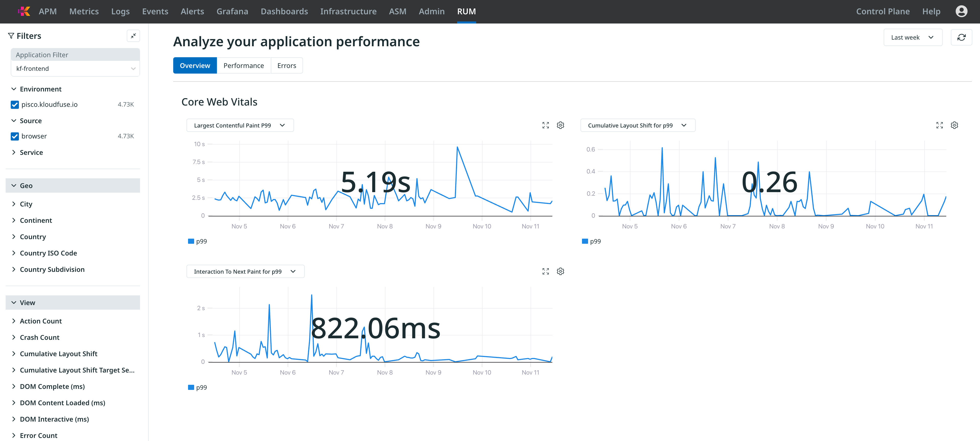
Task: Collapse the Filters panel
Action: [x=133, y=35]
